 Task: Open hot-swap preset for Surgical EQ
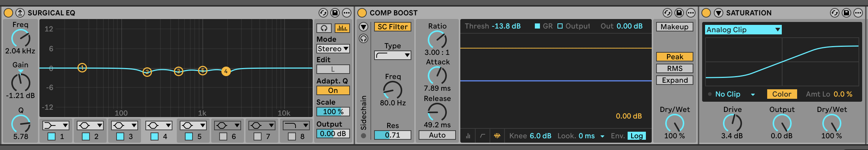(323, 13)
